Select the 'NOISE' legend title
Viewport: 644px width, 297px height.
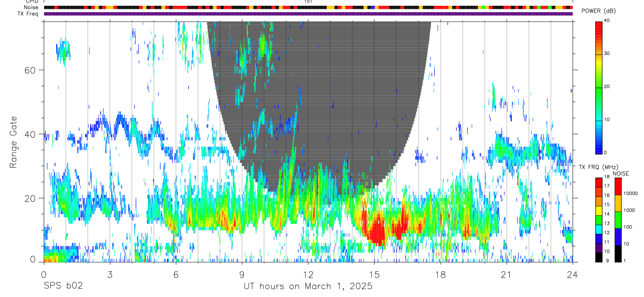(x=620, y=173)
